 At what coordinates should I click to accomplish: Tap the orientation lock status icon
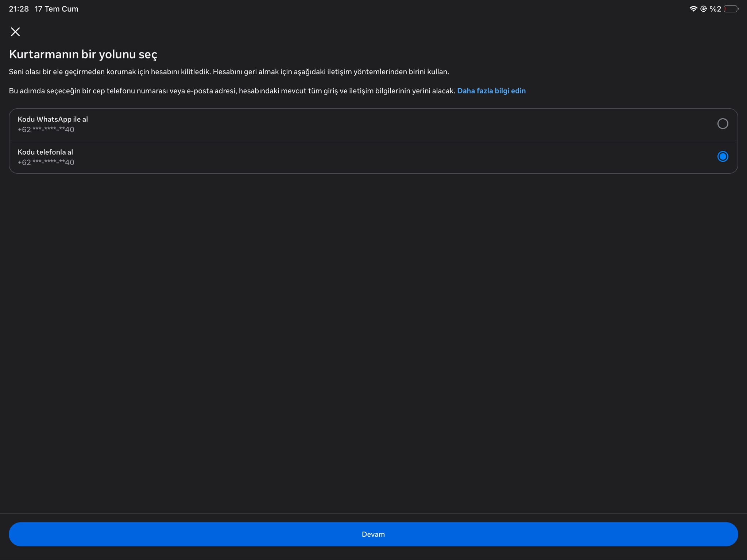click(x=704, y=9)
